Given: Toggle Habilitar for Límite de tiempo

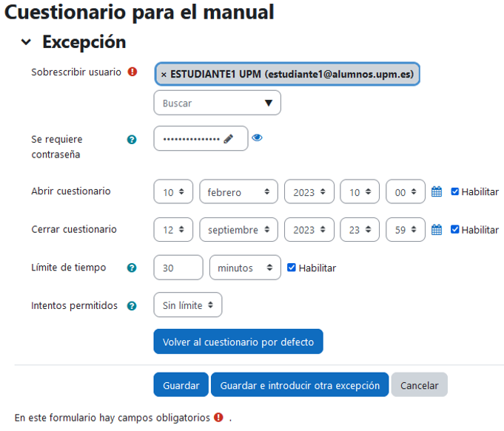Looking at the screenshot, I should point(291,267).
